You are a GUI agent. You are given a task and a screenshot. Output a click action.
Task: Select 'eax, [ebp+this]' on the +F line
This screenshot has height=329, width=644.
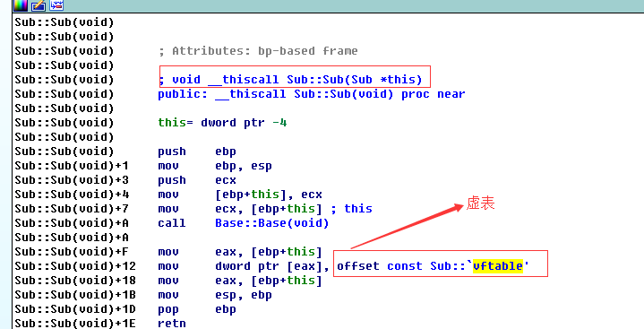pyautogui.click(x=269, y=252)
